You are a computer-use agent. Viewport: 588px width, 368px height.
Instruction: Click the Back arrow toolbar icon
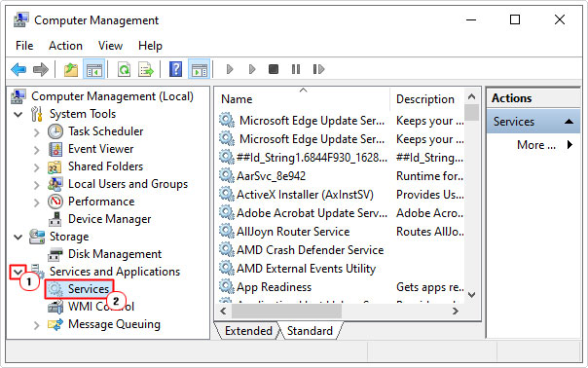(18, 69)
